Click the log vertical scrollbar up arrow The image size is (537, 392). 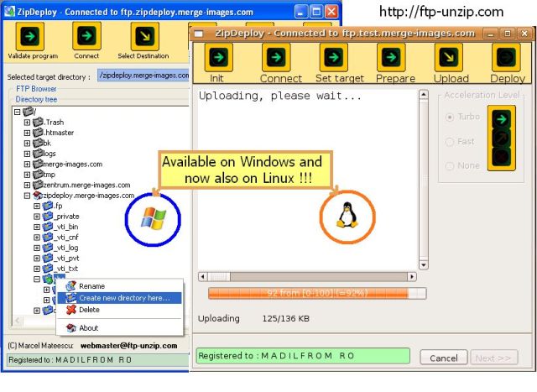click(424, 94)
